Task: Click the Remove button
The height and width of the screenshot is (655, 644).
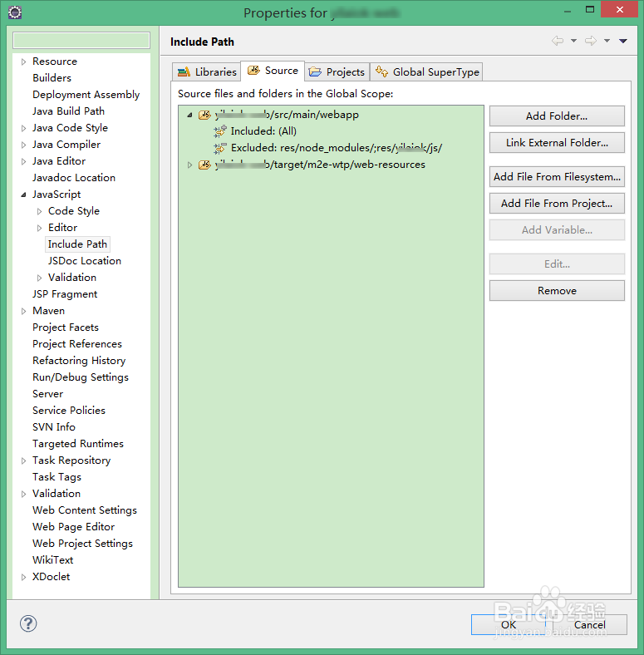Action: pos(557,290)
